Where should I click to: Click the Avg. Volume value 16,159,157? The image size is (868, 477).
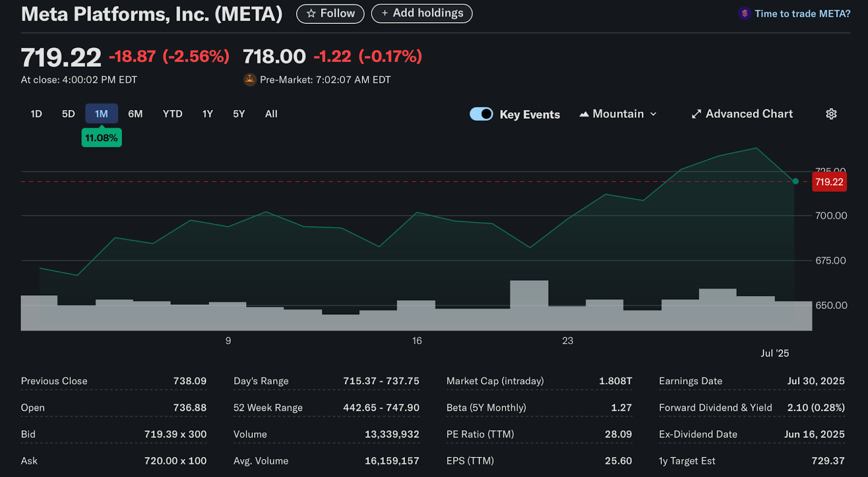pos(392,461)
